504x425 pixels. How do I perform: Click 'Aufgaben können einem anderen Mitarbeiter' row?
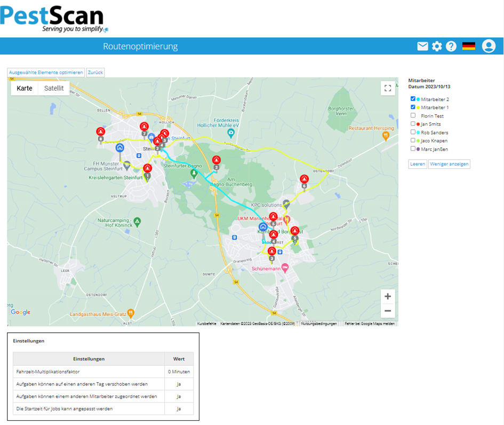tap(103, 396)
